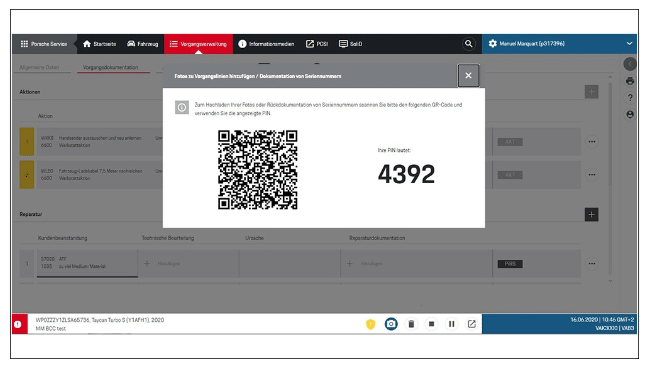
Task: Click the red alert icon in status bar
Action: tap(18, 324)
